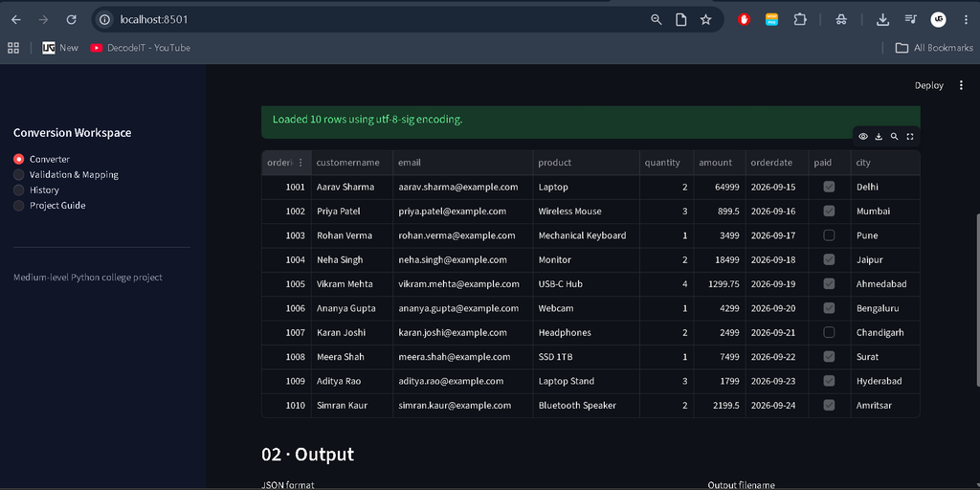Sort by orderdate column header
980x490 pixels.
777,163
